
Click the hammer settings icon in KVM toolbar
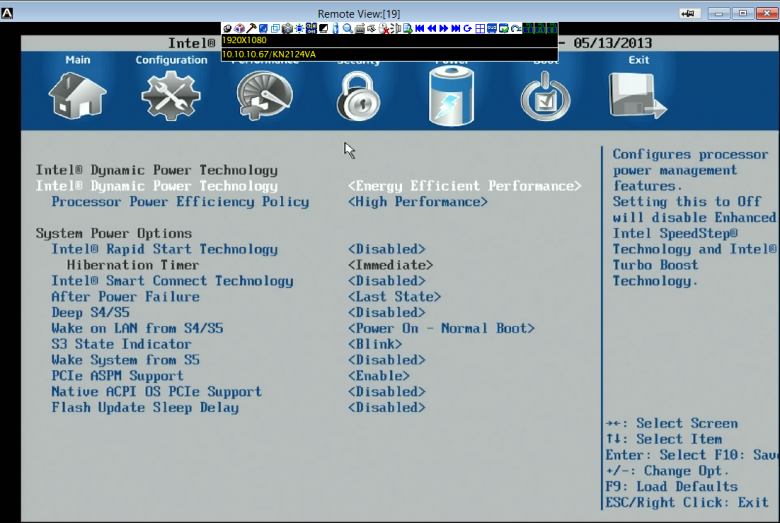tap(251, 28)
